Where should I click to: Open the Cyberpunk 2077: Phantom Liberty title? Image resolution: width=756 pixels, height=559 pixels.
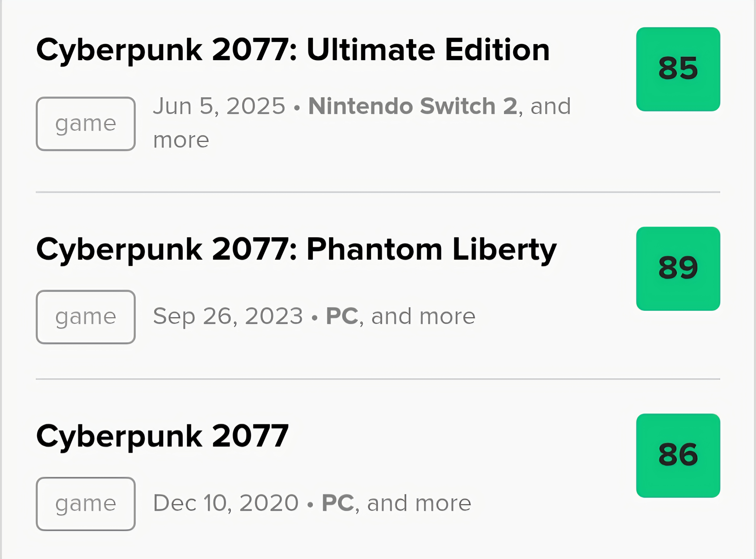(296, 250)
